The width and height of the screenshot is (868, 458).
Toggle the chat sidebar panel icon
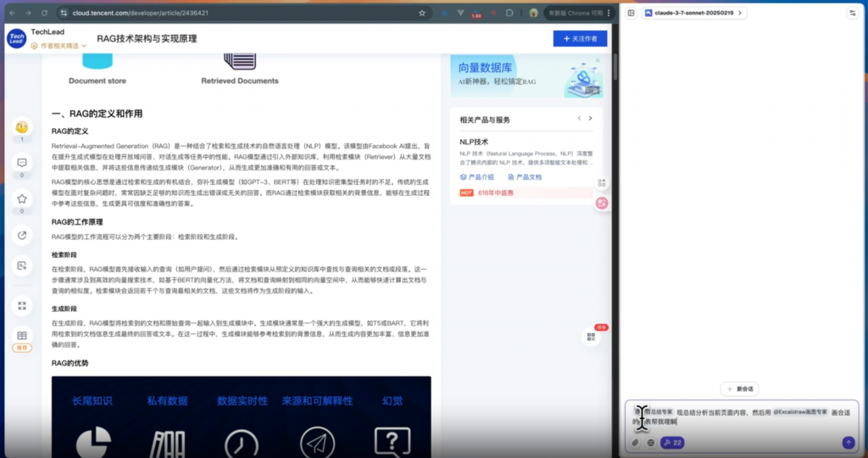coord(632,14)
